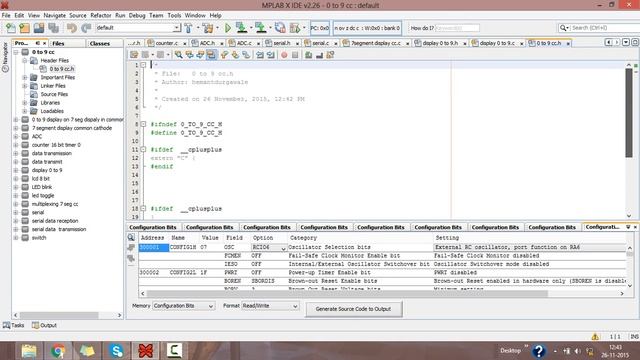Expand the Libraries folder
The width and height of the screenshot is (640, 360).
[24, 103]
